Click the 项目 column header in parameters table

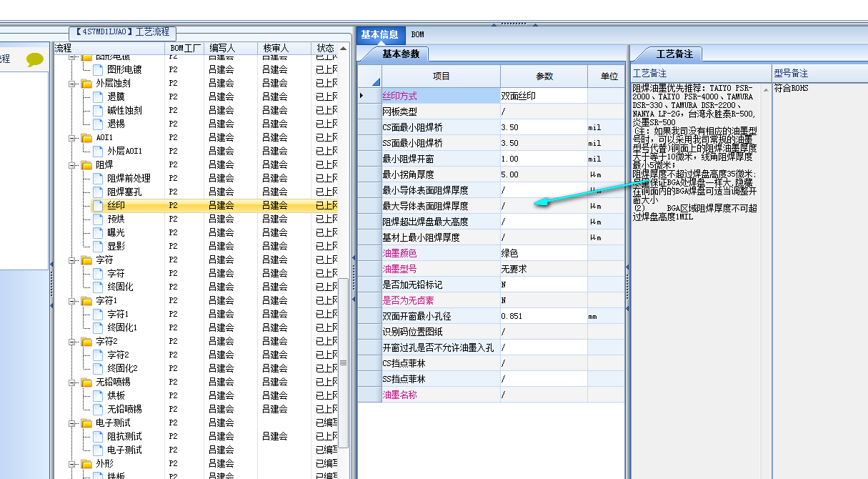[442, 76]
